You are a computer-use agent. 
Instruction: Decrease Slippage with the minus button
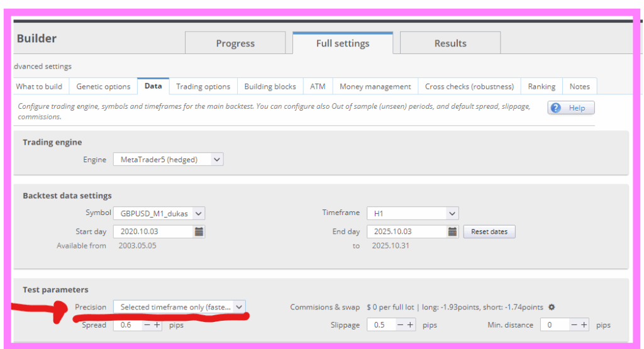pos(400,325)
